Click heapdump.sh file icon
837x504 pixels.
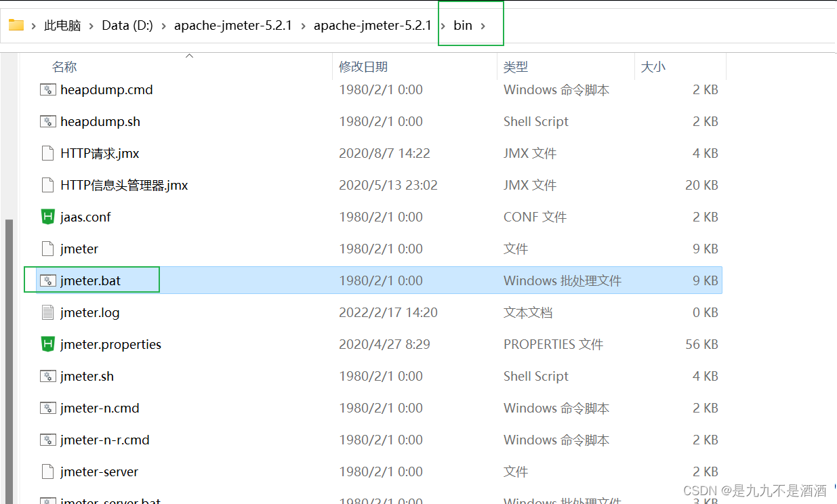(x=47, y=121)
